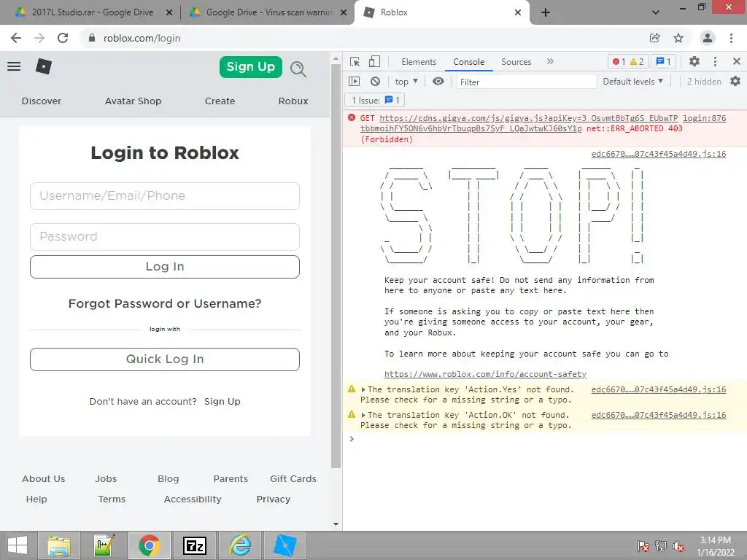747x560 pixels.
Task: Switch to the Console tab
Action: point(469,62)
